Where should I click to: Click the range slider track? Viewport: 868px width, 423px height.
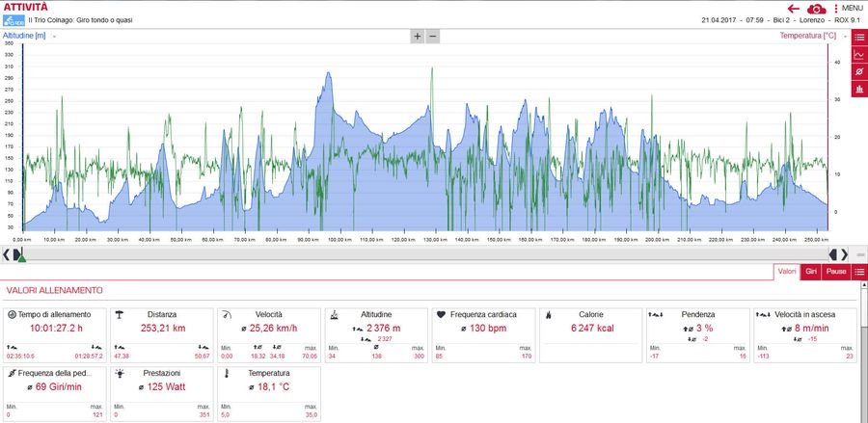pos(424,254)
